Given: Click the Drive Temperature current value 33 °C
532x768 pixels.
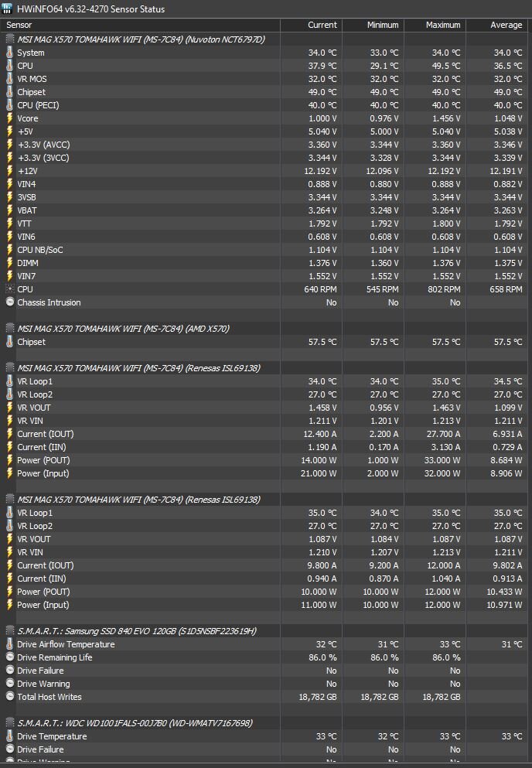Looking at the screenshot, I should tap(326, 736).
